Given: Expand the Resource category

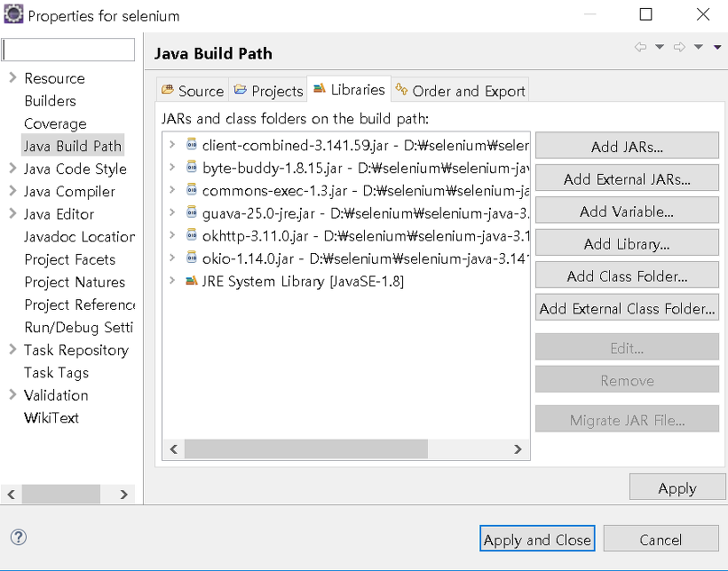Looking at the screenshot, I should click(12, 77).
